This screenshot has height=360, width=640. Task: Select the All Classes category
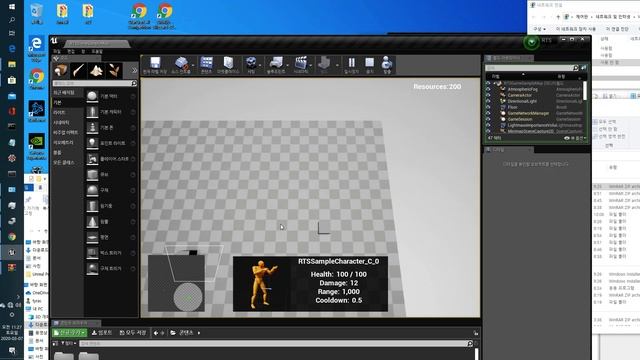pyautogui.click(x=64, y=162)
